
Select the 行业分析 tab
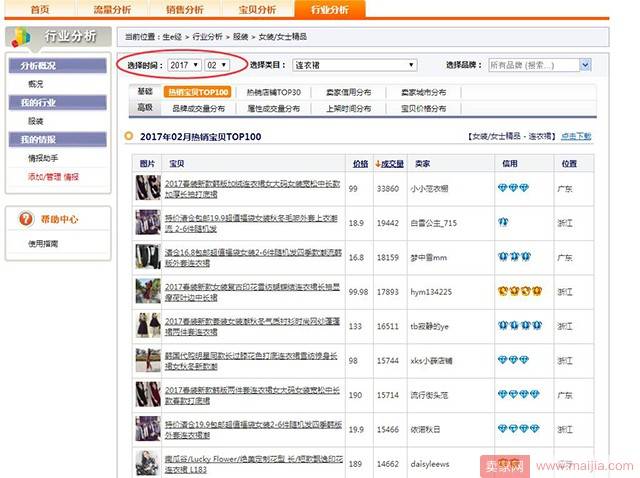330,9
